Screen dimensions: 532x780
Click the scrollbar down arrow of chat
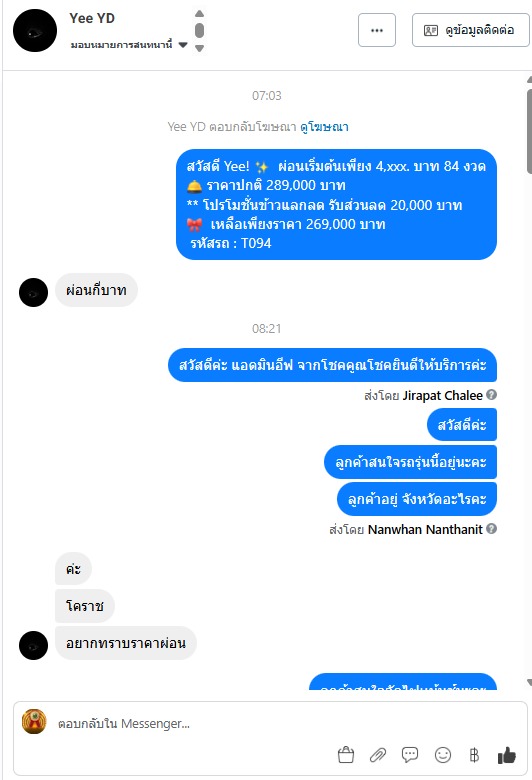[530, 682]
